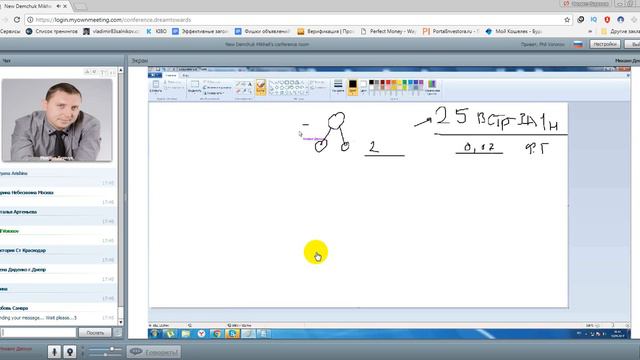Reload the conference page in the browser
The height and width of the screenshot is (360, 640).
coord(17,20)
